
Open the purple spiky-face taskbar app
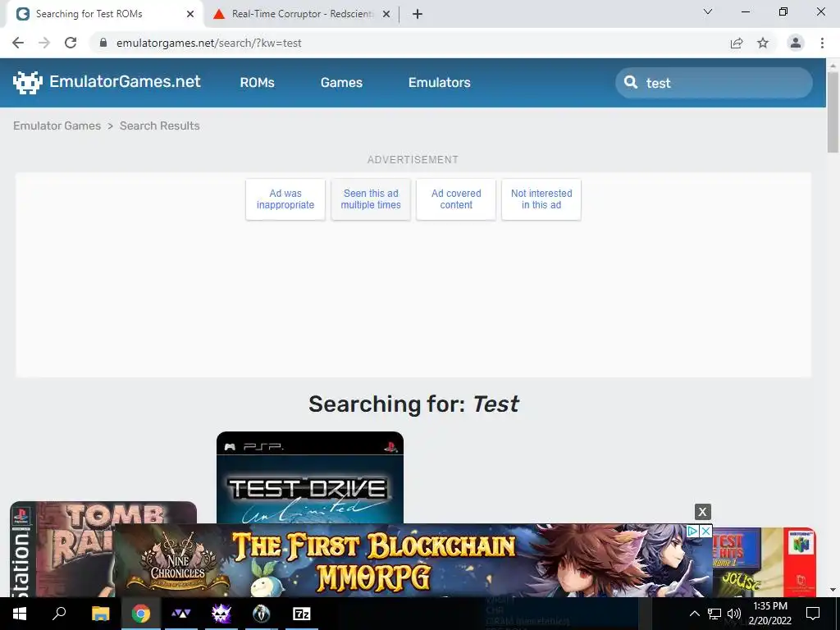click(221, 614)
